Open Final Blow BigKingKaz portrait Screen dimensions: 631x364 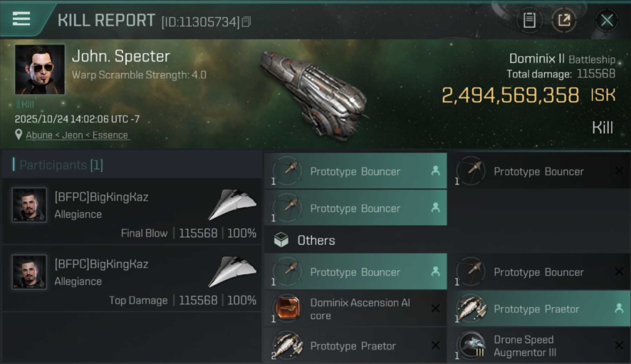(x=30, y=205)
